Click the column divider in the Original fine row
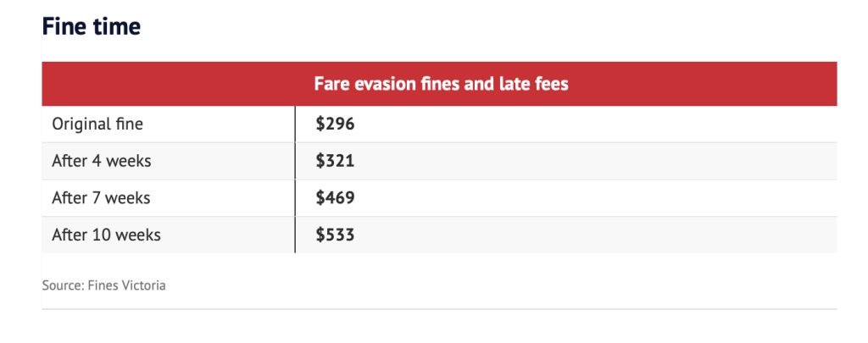 click(x=295, y=124)
